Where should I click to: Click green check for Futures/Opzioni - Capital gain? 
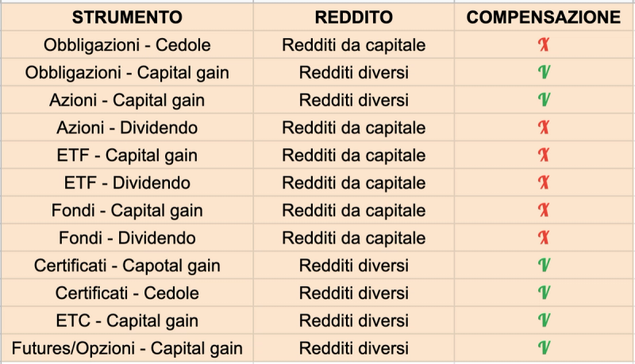544,348
